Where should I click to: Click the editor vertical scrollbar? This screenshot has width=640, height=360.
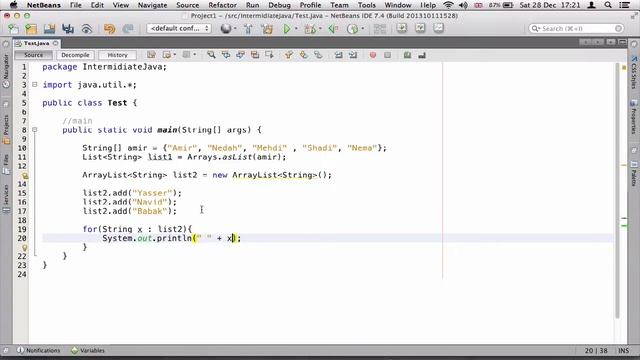pyautogui.click(x=618, y=191)
